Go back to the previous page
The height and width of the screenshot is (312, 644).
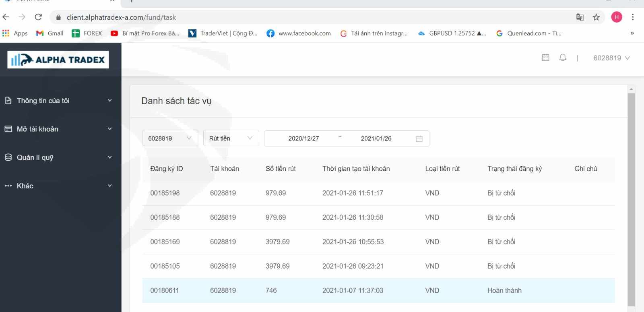6,17
